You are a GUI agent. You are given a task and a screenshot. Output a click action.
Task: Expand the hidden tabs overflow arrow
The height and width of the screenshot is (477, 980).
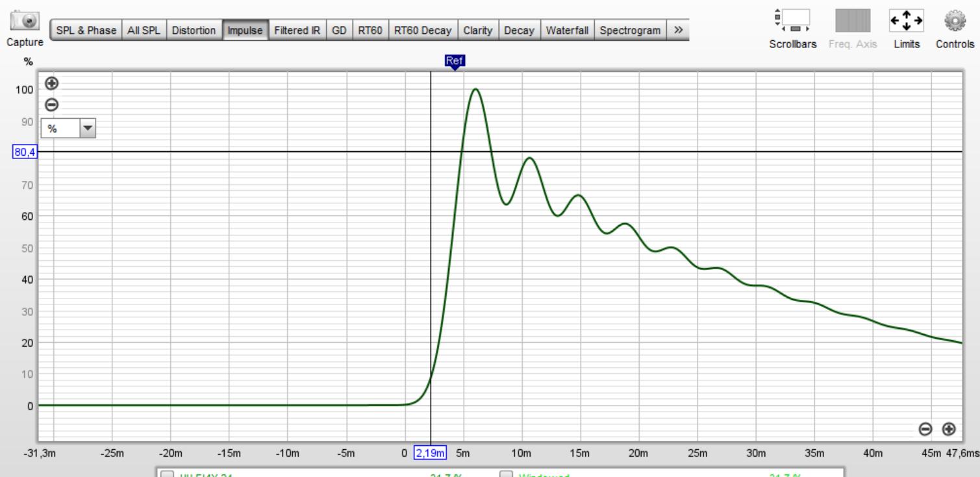coord(678,31)
